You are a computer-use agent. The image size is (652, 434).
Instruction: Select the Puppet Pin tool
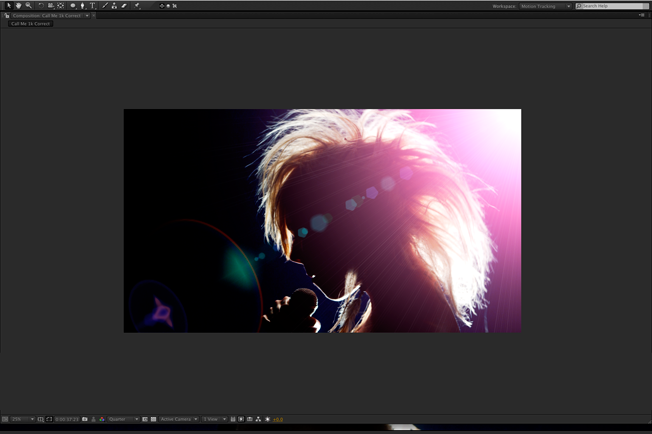point(137,6)
